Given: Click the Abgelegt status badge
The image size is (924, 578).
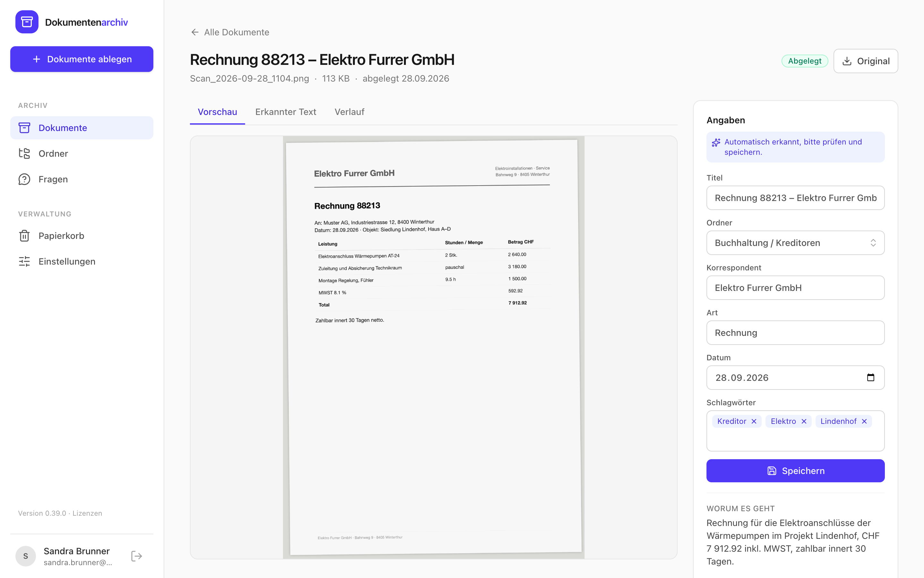Looking at the screenshot, I should (805, 61).
